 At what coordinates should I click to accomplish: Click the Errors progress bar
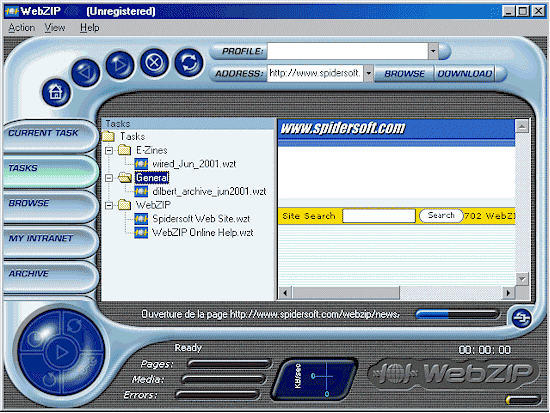tap(217, 395)
